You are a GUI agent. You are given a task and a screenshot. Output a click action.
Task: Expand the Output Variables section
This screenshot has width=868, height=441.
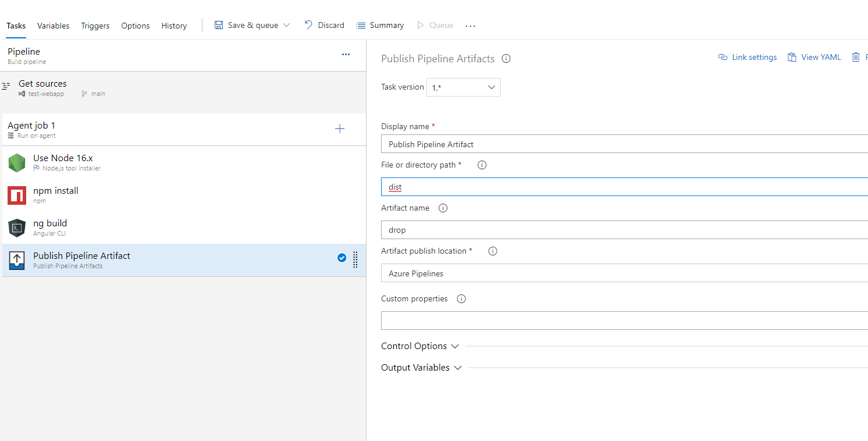click(421, 368)
